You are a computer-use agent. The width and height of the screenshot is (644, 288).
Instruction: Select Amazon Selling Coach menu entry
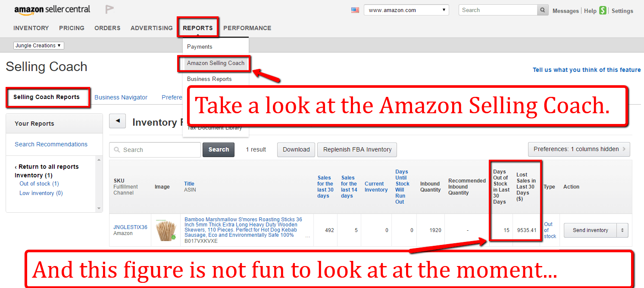click(x=216, y=63)
